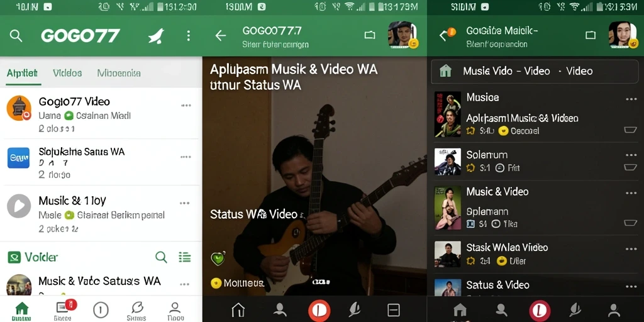Tap the red center button in middle bottom bar
This screenshot has height=322, width=644.
point(319,309)
